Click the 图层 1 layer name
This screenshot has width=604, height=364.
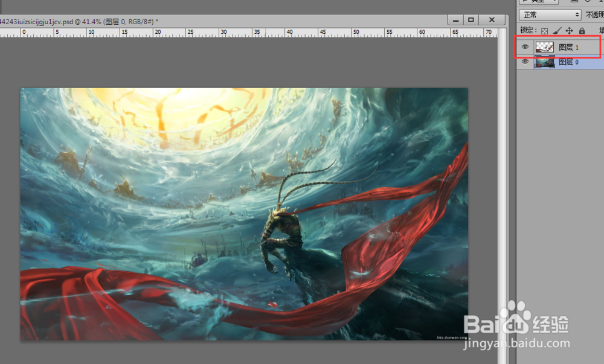click(568, 47)
